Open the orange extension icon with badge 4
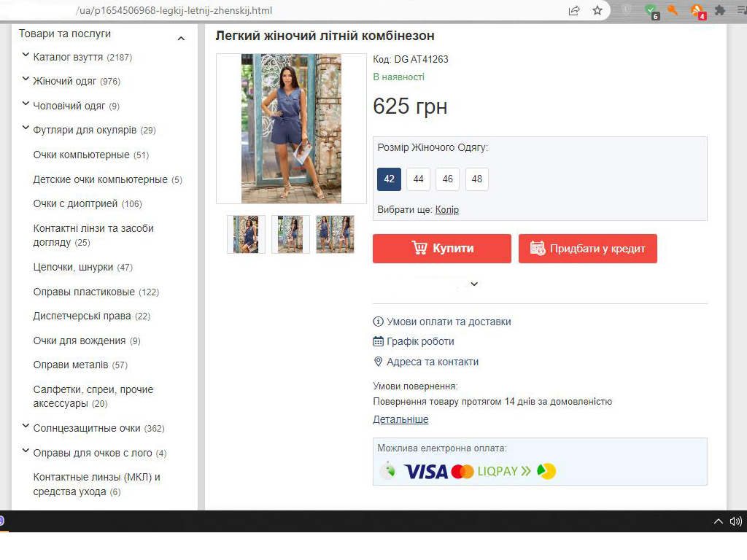 click(697, 11)
